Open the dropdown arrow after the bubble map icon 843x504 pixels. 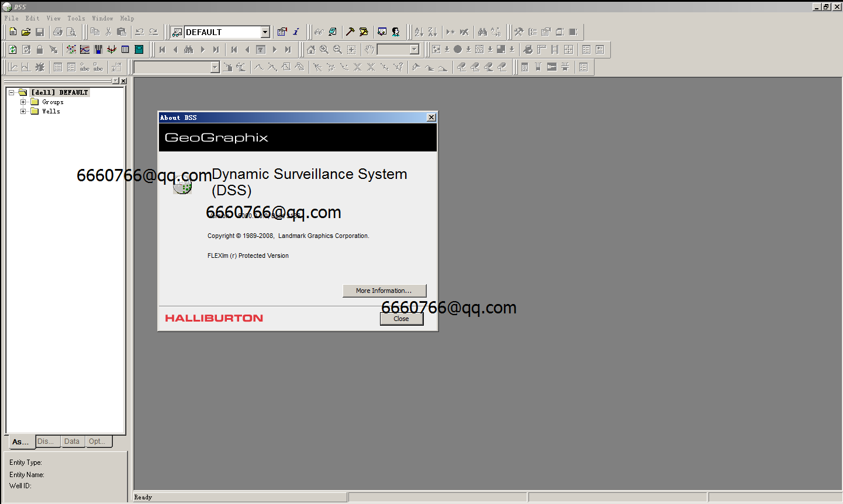pos(468,50)
